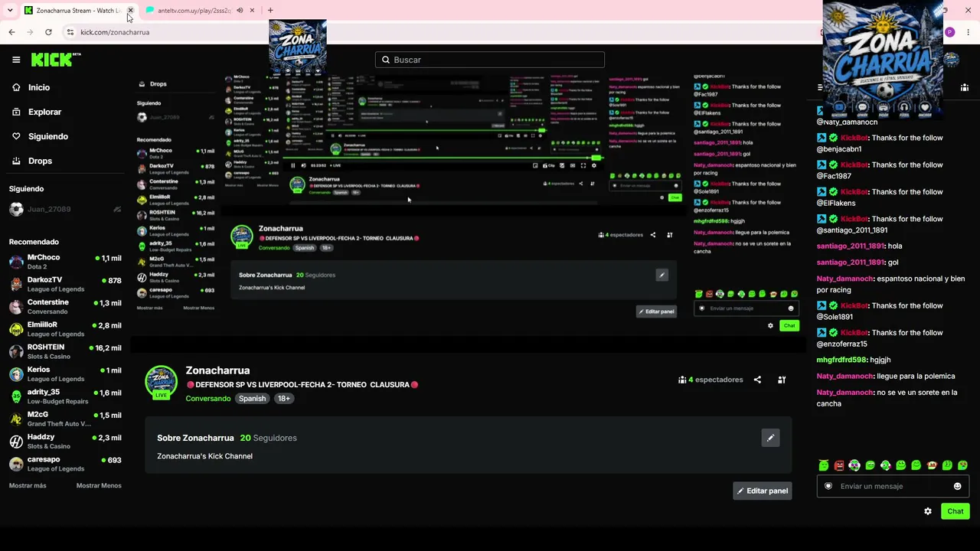Insert the purple-eyed headphones emote

click(854, 465)
